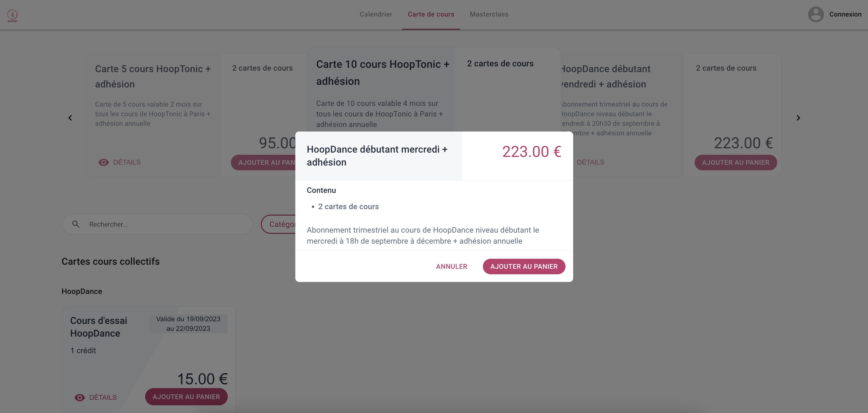Click the Connexion login link
This screenshot has width=868, height=413.
coord(845,15)
